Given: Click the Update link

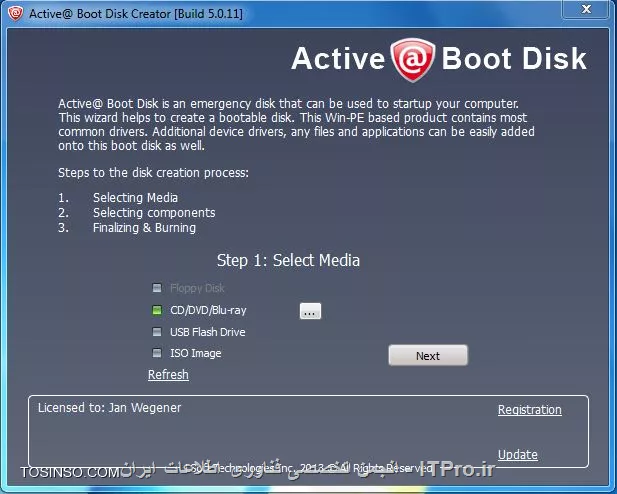Looking at the screenshot, I should click(517, 455).
